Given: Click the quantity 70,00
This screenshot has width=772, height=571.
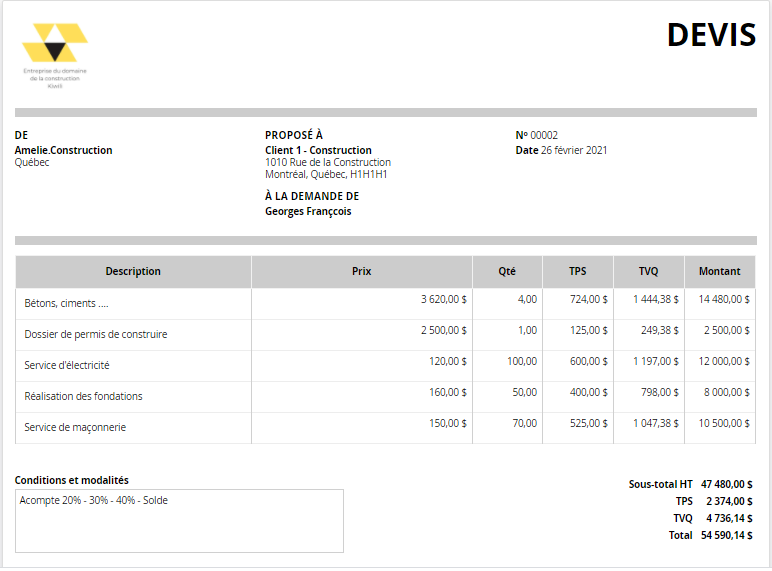Looking at the screenshot, I should [524, 423].
